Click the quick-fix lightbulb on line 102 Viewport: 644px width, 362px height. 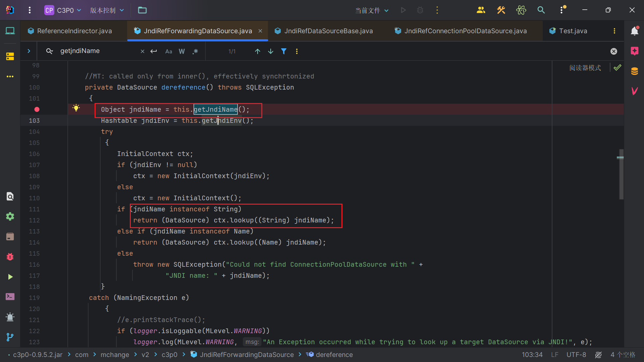point(76,108)
